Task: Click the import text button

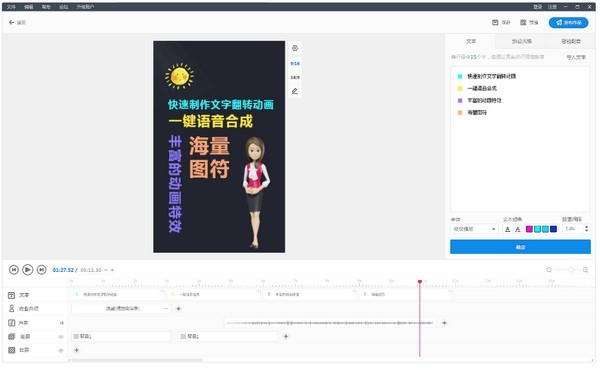Action: pos(576,57)
